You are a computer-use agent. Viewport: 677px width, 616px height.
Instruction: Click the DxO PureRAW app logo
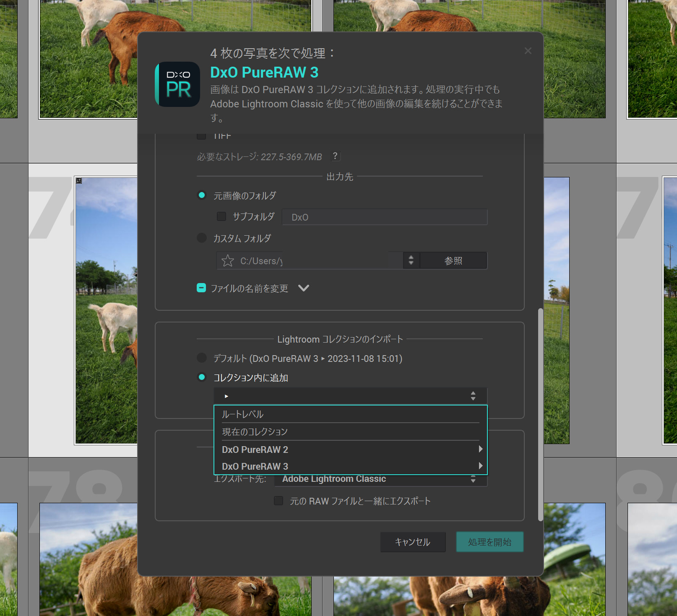pyautogui.click(x=177, y=84)
